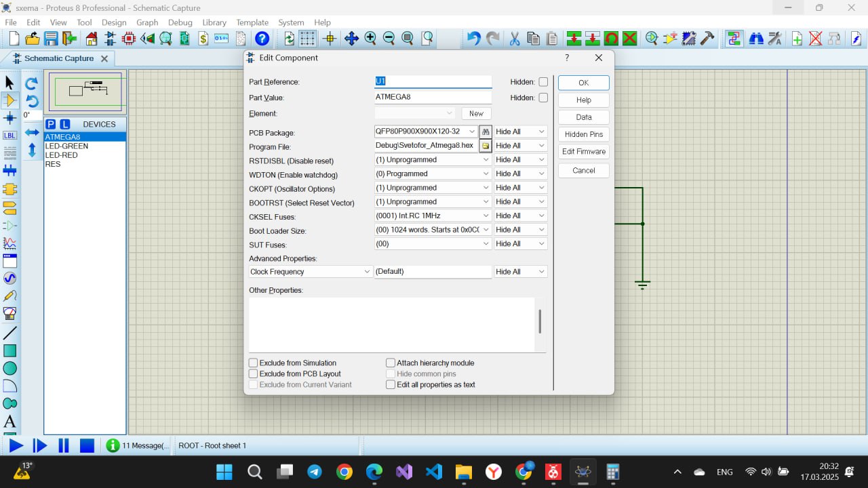This screenshot has width=868, height=488.
Task: Open search binoculars tool in toolbar
Action: click(x=756, y=39)
